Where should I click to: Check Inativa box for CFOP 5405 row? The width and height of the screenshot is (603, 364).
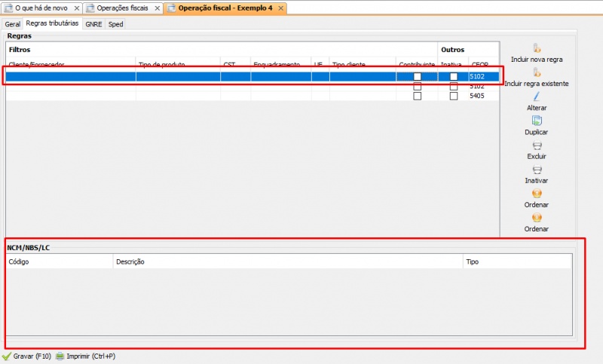point(454,96)
